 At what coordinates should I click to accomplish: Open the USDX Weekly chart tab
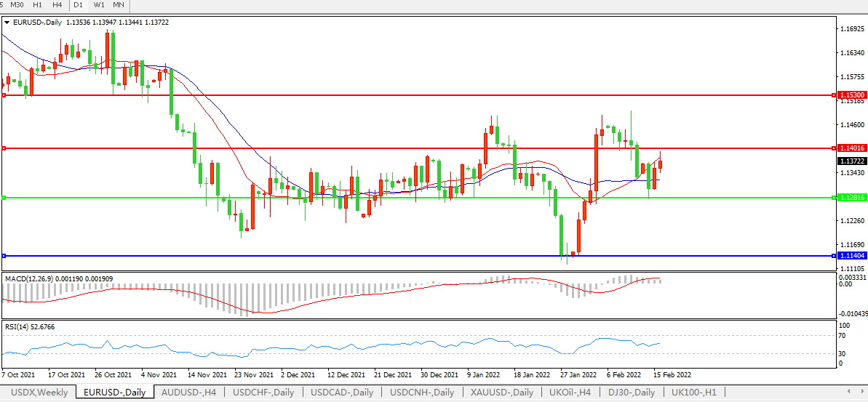(x=39, y=393)
